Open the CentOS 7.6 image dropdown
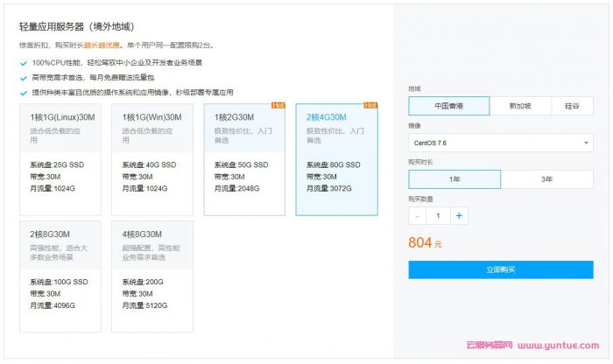613x364 pixels. (500, 143)
